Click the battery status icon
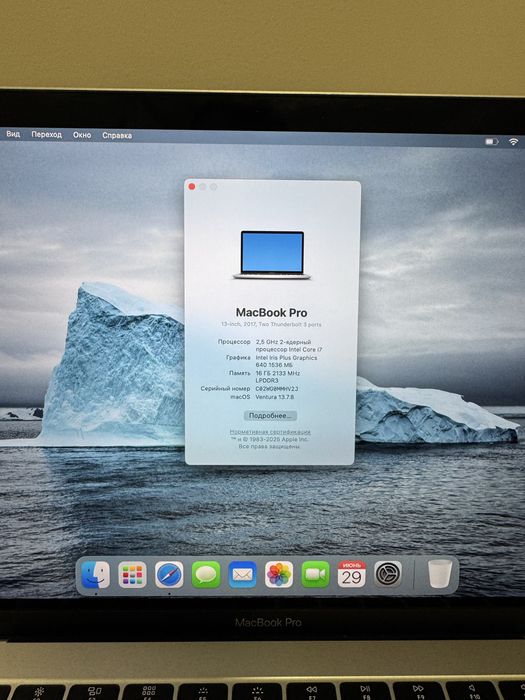525x700 pixels. pos(492,142)
